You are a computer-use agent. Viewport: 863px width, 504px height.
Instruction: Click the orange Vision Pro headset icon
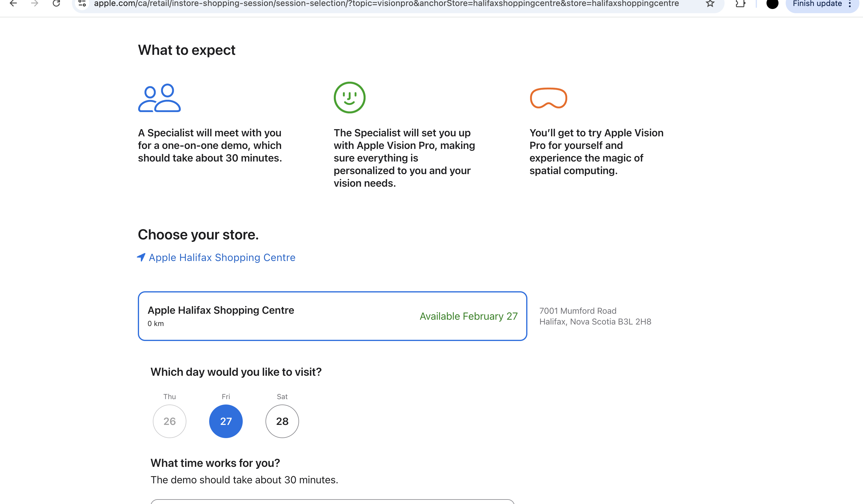coord(548,98)
